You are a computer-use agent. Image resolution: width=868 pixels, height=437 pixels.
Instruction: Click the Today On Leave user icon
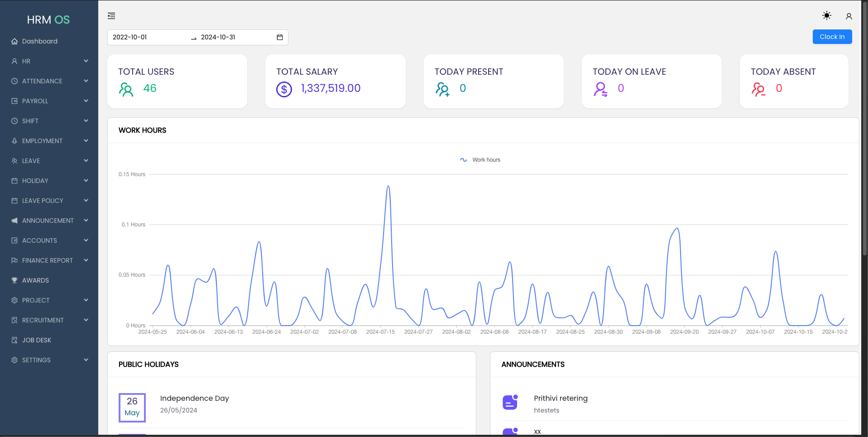[x=600, y=89]
